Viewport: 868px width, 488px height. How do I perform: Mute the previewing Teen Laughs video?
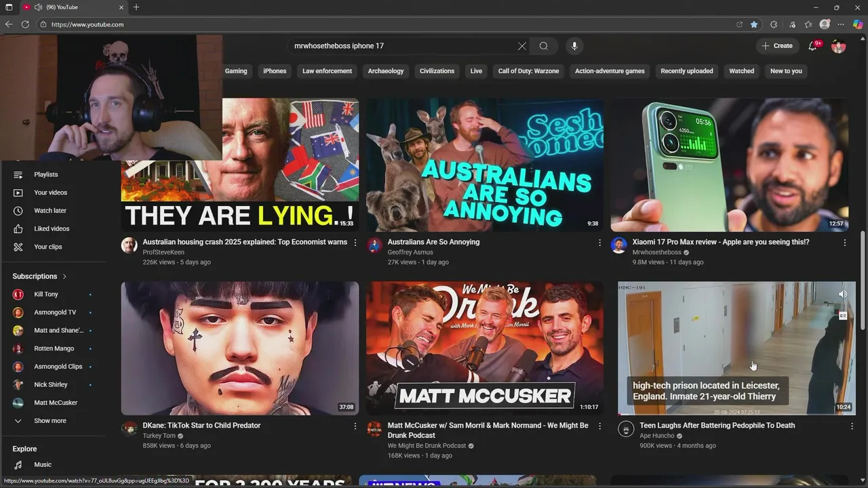pos(842,295)
